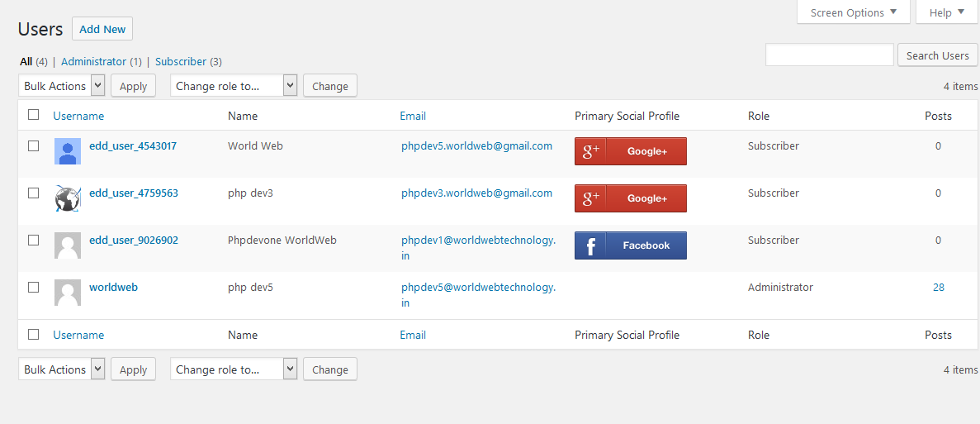The image size is (980, 424).
Task: Click the Facebook badge for edd_user_9026902
Action: point(630,245)
